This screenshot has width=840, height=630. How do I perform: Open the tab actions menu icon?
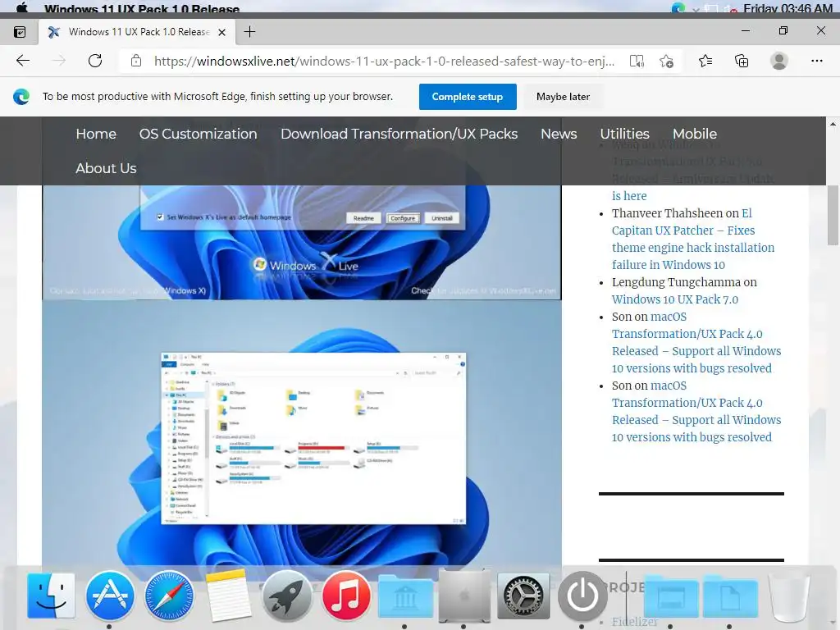20,32
